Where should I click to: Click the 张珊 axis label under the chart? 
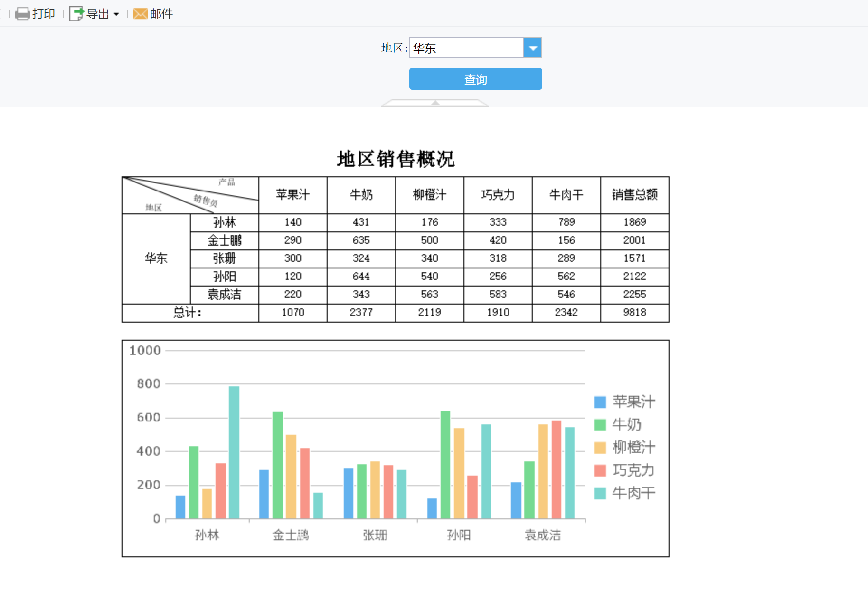pos(375,536)
